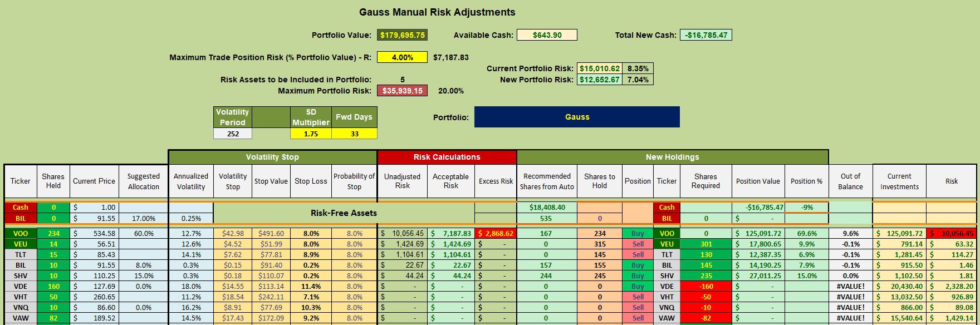Select the red $2,868.62 excess risk cell
The width and height of the screenshot is (980, 325).
pos(496,233)
